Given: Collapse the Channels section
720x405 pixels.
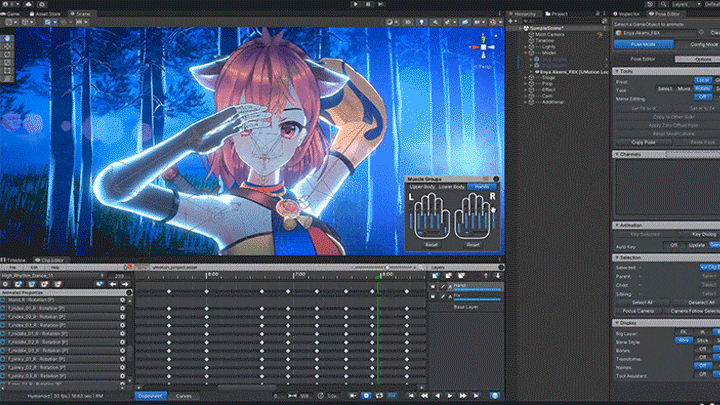Looking at the screenshot, I should pyautogui.click(x=617, y=154).
